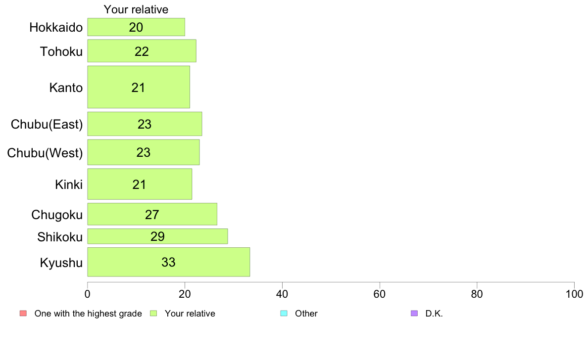The height and width of the screenshot is (364, 588).
Task: Select the Tohoku bar showing 22
Action: [x=142, y=51]
